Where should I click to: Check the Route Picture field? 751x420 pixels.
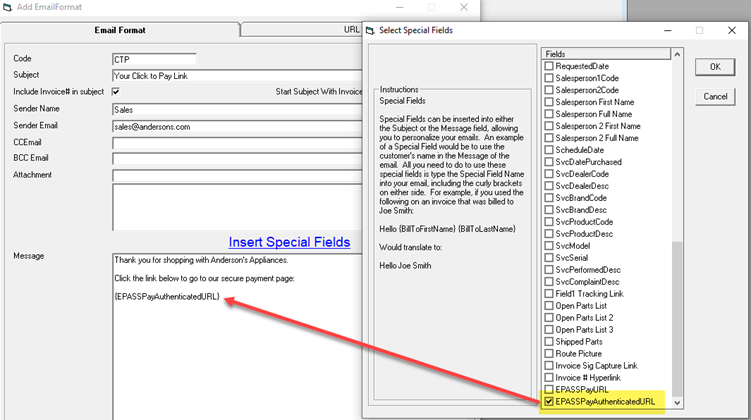[549, 353]
